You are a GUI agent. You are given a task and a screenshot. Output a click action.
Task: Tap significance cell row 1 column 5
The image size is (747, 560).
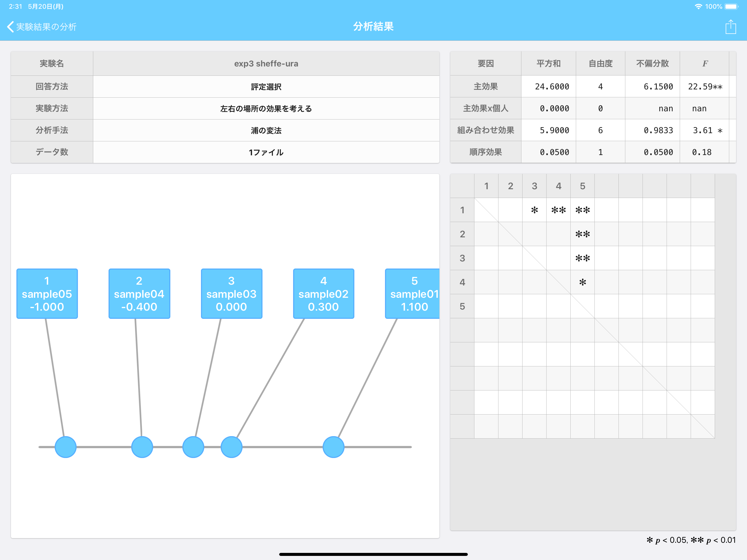(583, 210)
